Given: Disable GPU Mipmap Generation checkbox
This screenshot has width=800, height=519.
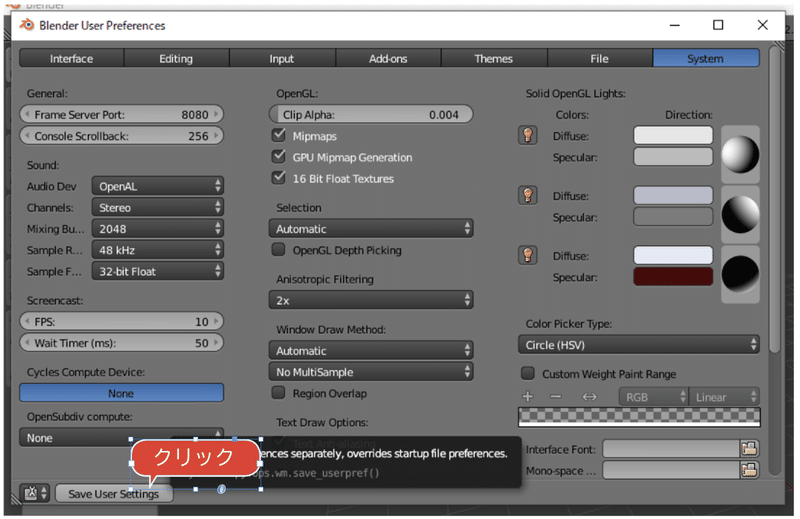Looking at the screenshot, I should click(x=279, y=157).
